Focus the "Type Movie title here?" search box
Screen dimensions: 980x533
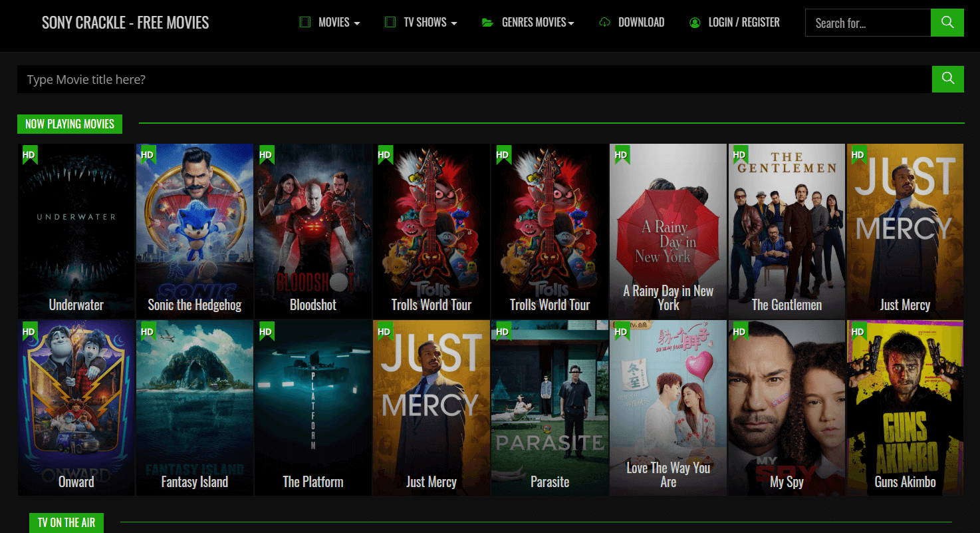click(x=475, y=79)
